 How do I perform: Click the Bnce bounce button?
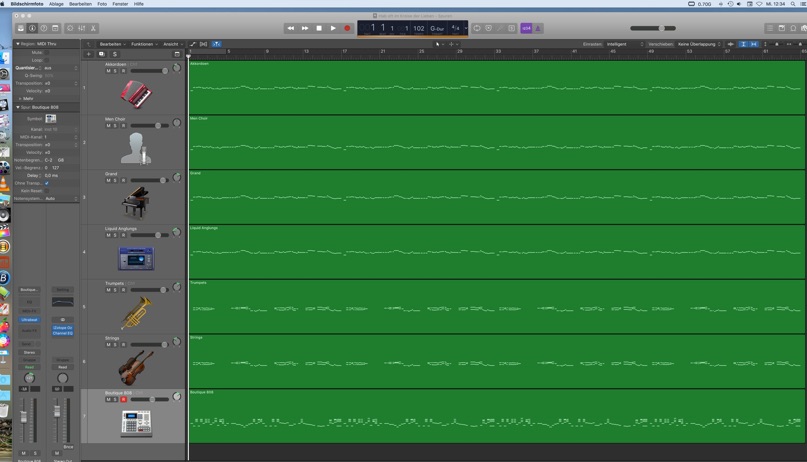68,447
